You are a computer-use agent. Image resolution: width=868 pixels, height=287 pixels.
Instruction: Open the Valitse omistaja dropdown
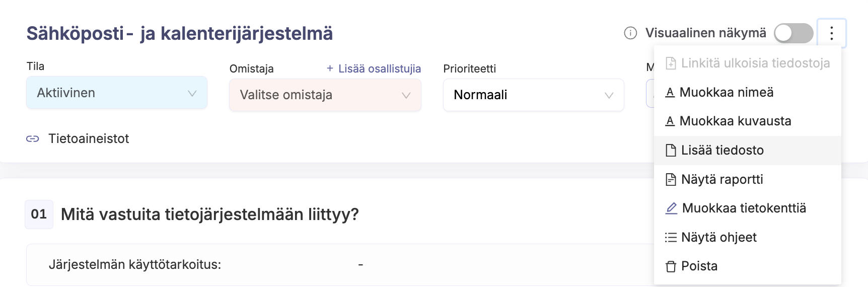pyautogui.click(x=325, y=95)
